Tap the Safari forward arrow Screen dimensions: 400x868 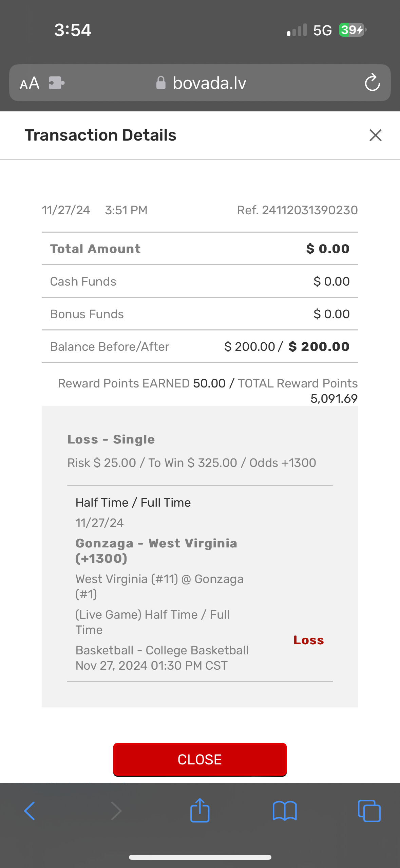[x=116, y=811]
